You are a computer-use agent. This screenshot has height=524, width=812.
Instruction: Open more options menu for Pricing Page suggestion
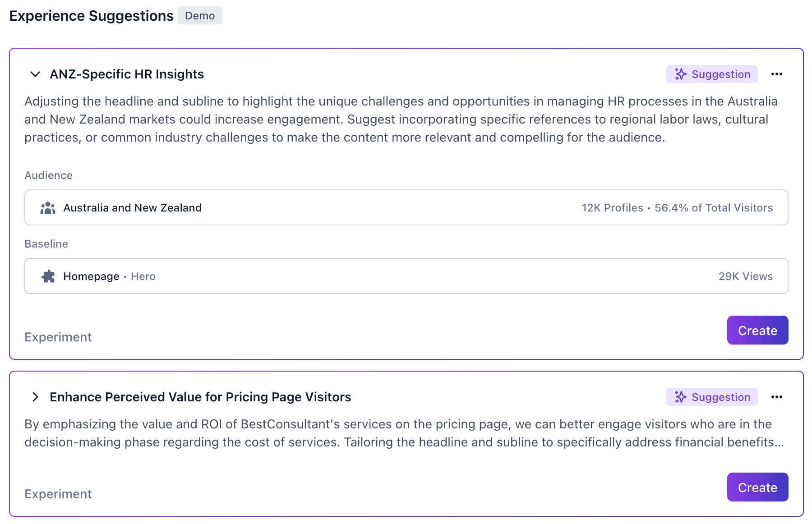point(776,397)
